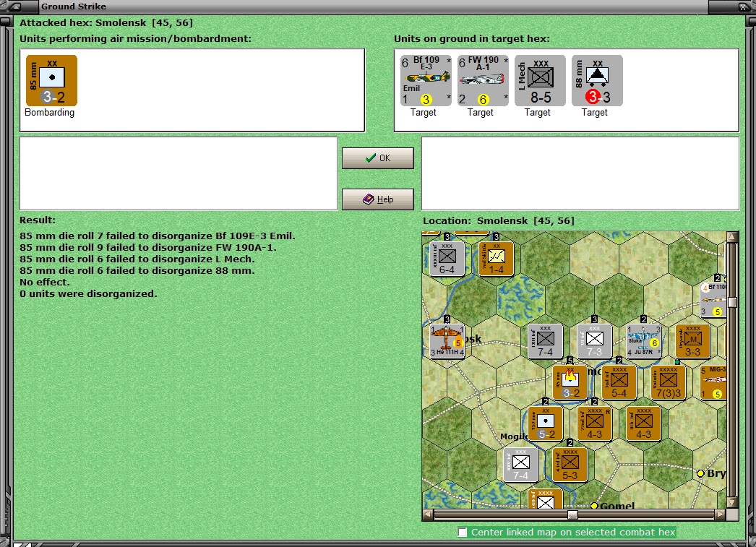Click the 1-4 ski division counter
Screen dimensions: 756x547
[496, 258]
